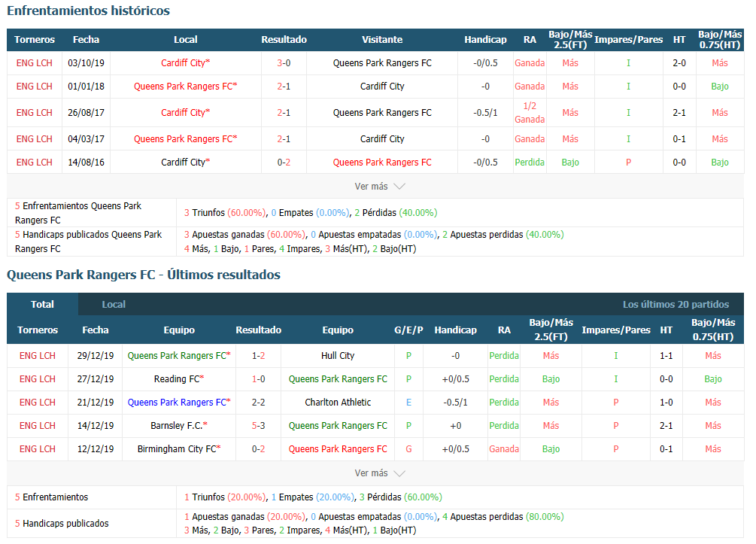Select the '3 Triunfos (60.00%)' summary text
Image resolution: width=756 pixels, height=544 pixels.
click(x=225, y=213)
